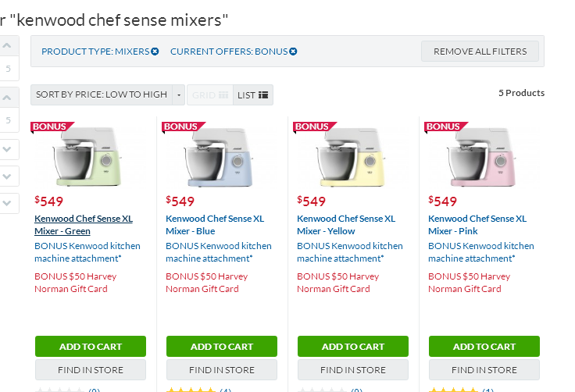Click Remove All Filters button

480,52
